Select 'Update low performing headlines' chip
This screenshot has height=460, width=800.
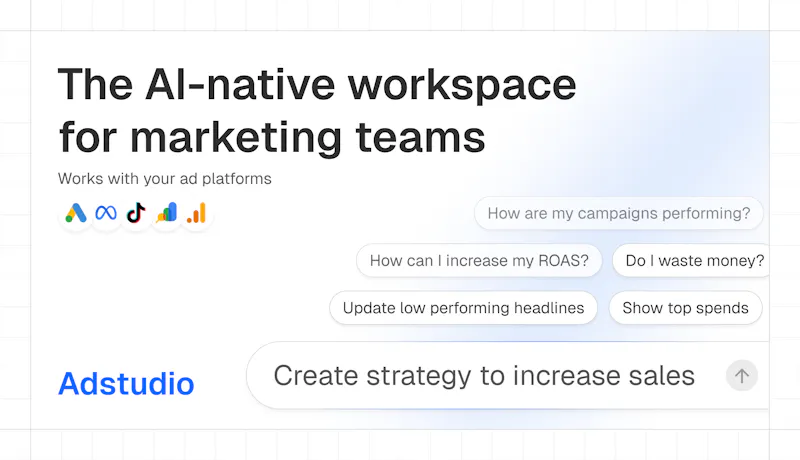463,308
